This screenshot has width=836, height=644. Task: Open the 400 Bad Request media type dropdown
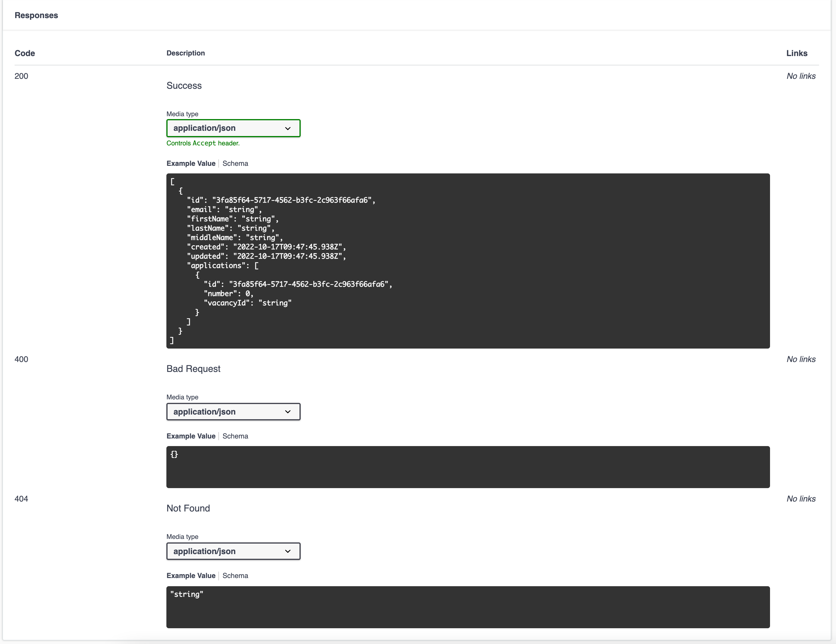pos(233,412)
